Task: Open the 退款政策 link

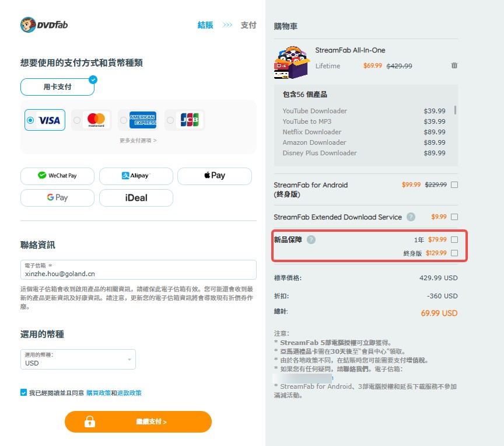Action: [129, 393]
